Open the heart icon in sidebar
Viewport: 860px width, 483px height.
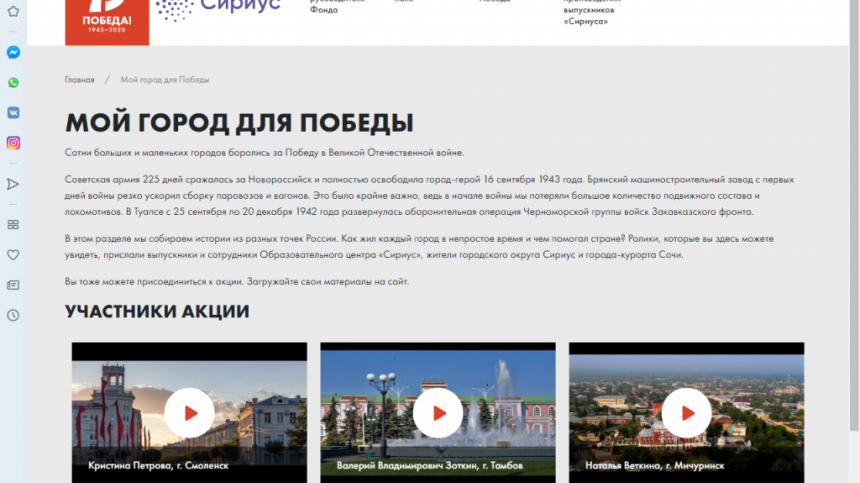pyautogui.click(x=13, y=255)
